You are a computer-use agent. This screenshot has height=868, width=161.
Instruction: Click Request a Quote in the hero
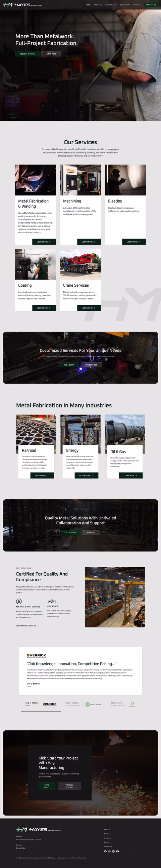pyautogui.click(x=27, y=54)
